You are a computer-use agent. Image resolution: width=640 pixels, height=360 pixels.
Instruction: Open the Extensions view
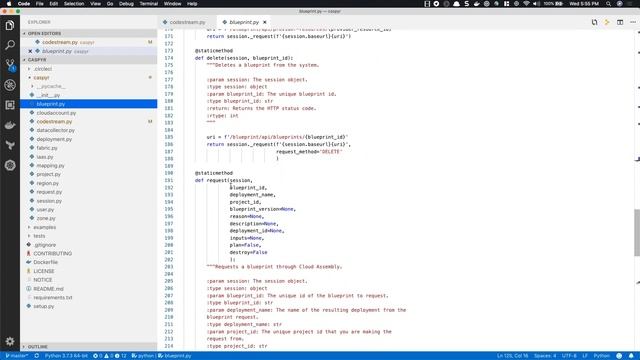[10, 105]
